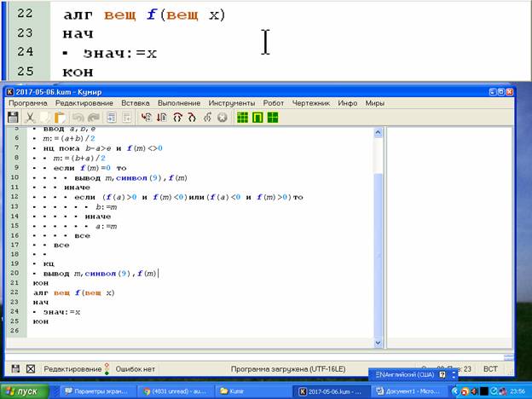The image size is (532, 399).
Task: Open the Инфо menu
Action: 348,103
